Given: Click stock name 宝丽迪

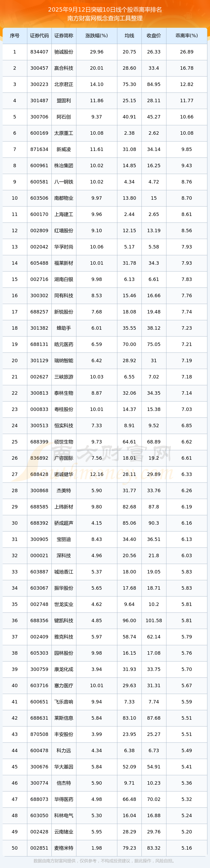Looking at the screenshot, I should pos(64,539).
